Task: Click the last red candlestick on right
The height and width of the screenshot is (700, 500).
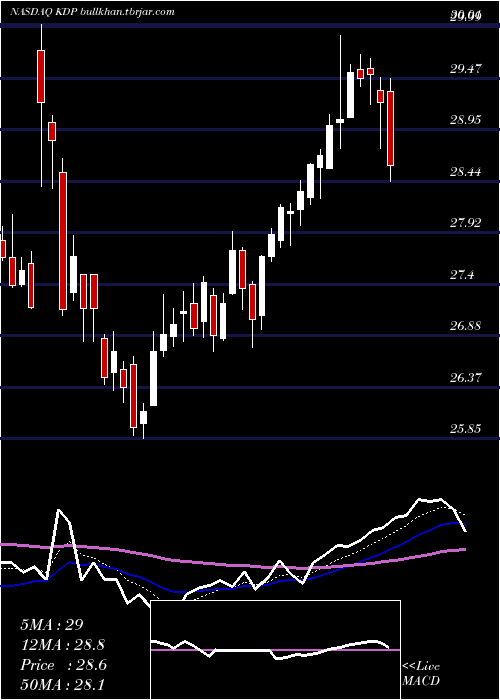Action: click(391, 129)
